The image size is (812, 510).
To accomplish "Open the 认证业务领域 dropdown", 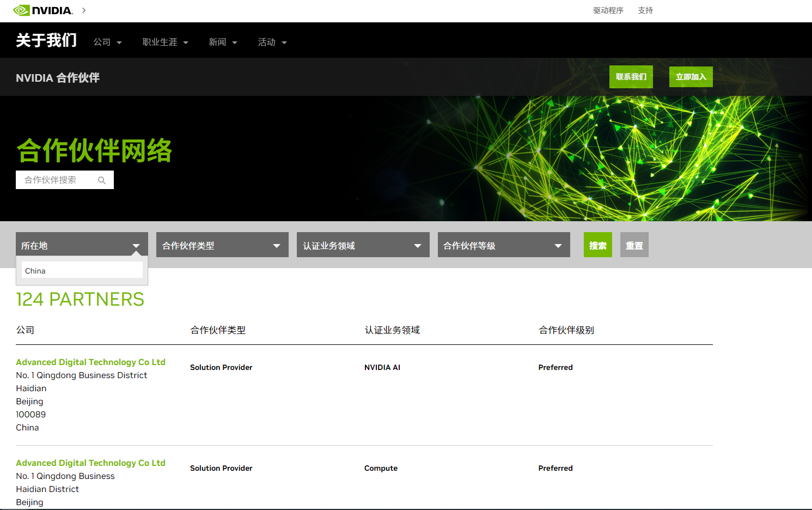I will tap(363, 245).
